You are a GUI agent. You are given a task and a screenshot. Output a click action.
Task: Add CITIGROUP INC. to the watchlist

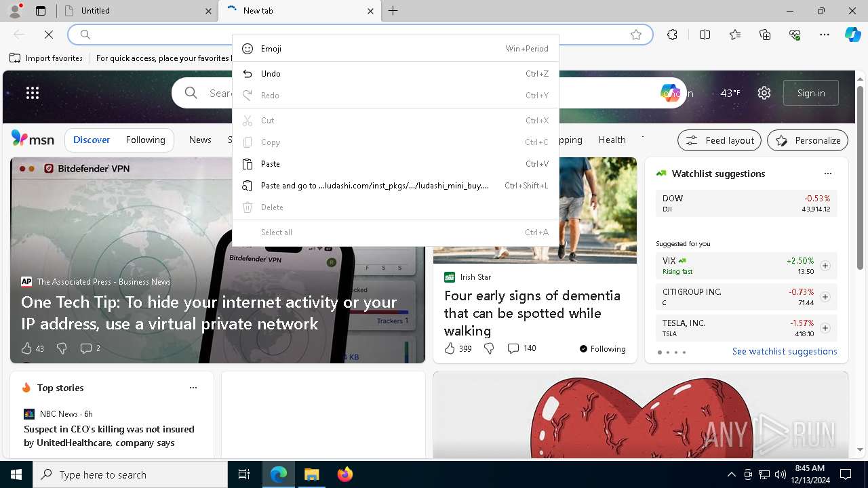[825, 297]
